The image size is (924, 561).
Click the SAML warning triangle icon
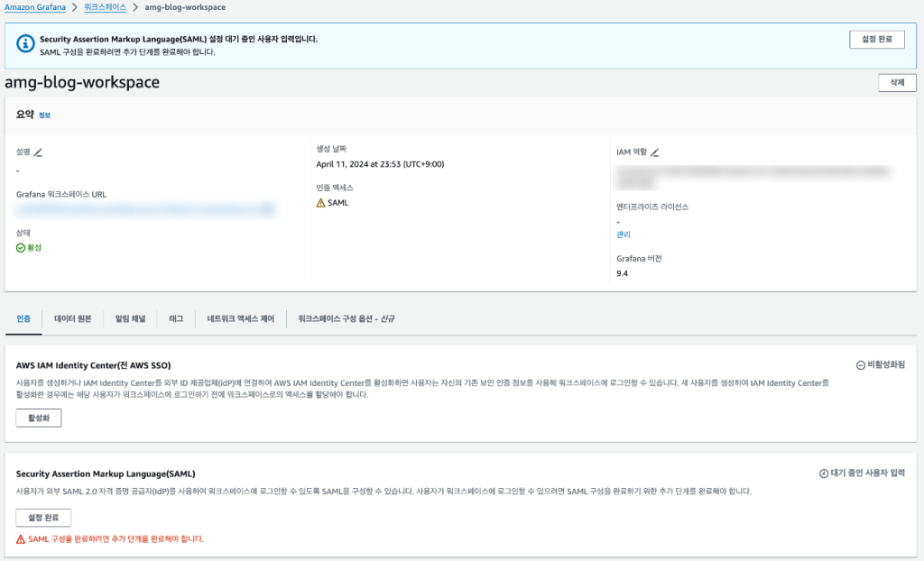[320, 203]
